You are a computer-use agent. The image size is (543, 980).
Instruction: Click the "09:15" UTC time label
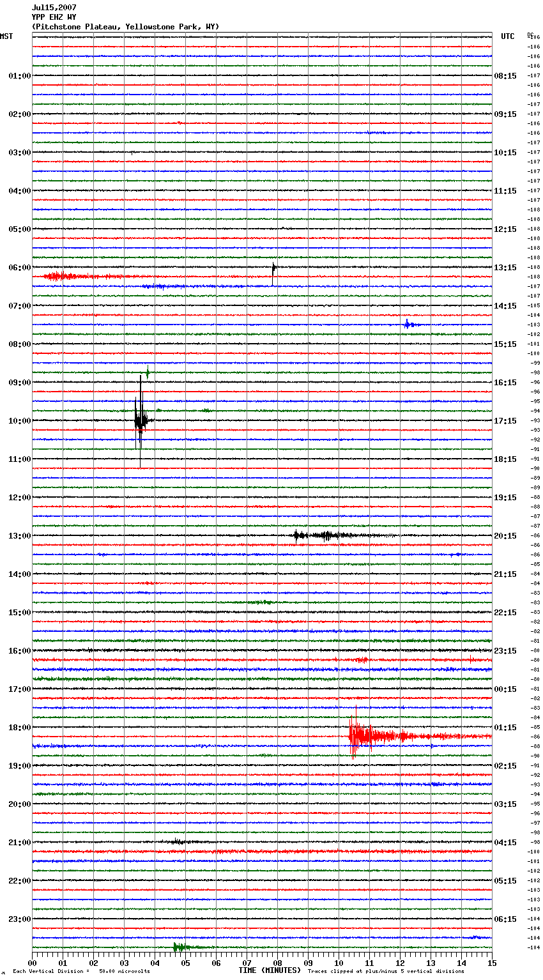[x=505, y=114]
